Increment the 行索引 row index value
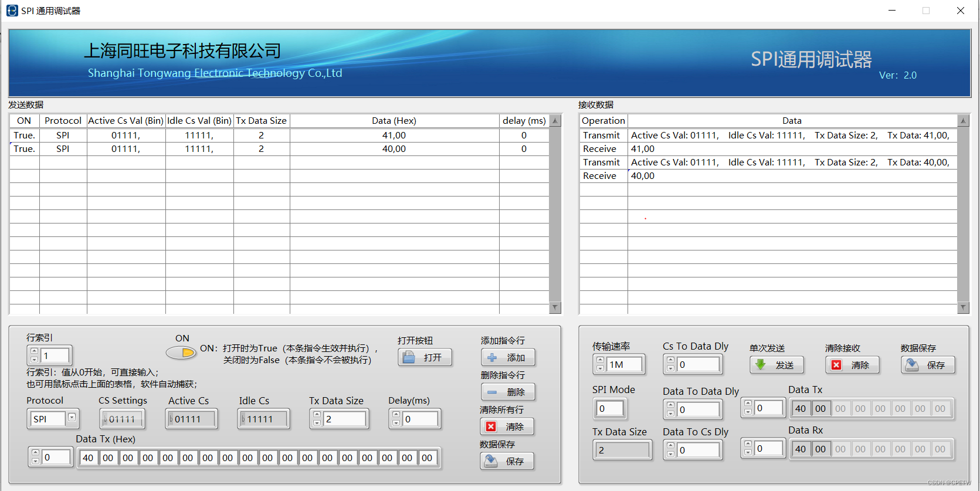Screen dimensions: 980x491 34,351
